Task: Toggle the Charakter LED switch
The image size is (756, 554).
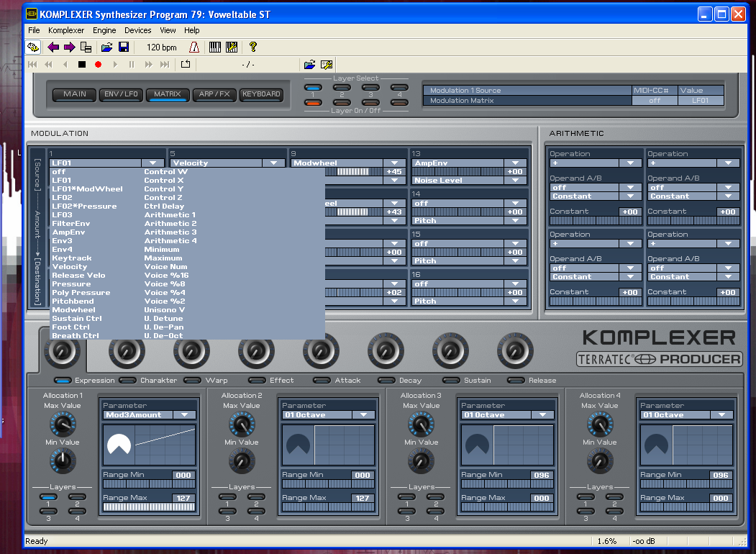Action: coord(128,381)
